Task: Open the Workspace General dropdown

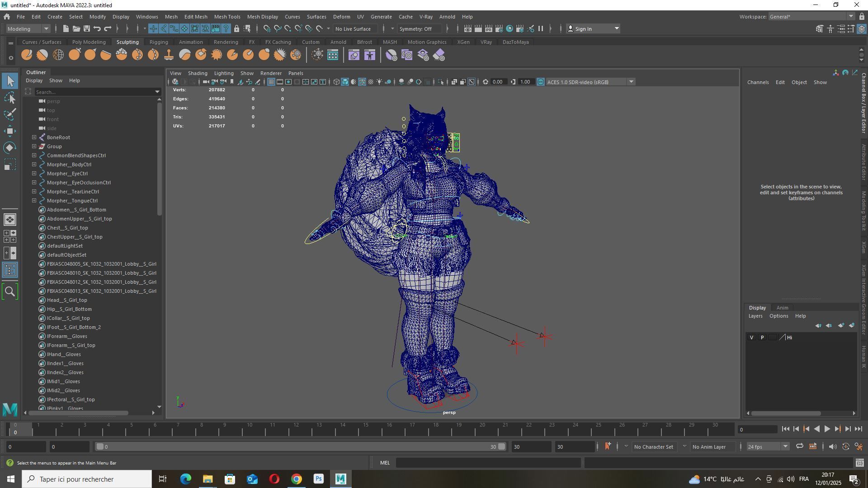Action: [811, 17]
